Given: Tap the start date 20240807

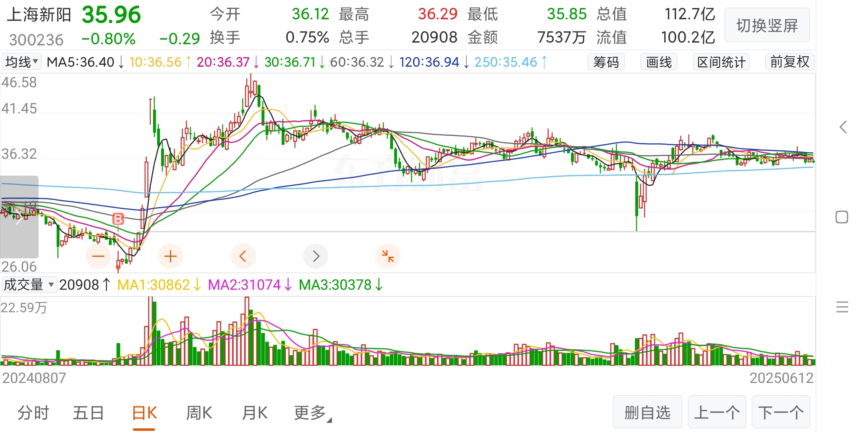Looking at the screenshot, I should [x=34, y=378].
